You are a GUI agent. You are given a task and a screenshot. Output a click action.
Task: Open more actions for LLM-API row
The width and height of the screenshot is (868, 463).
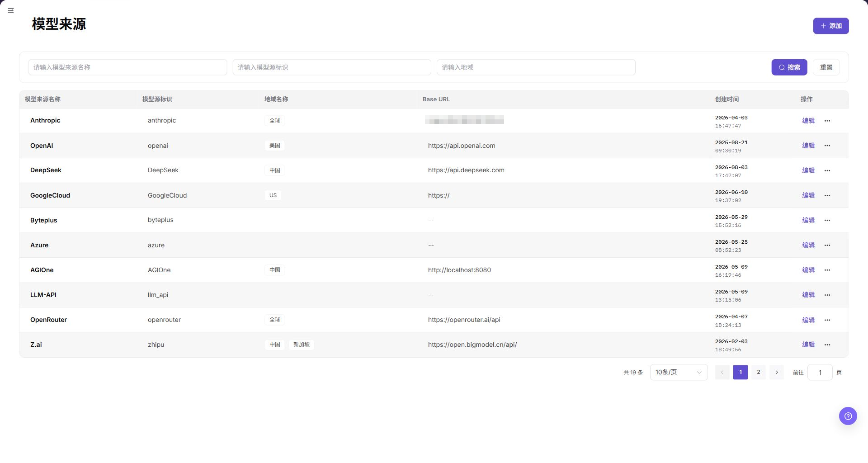(x=827, y=295)
